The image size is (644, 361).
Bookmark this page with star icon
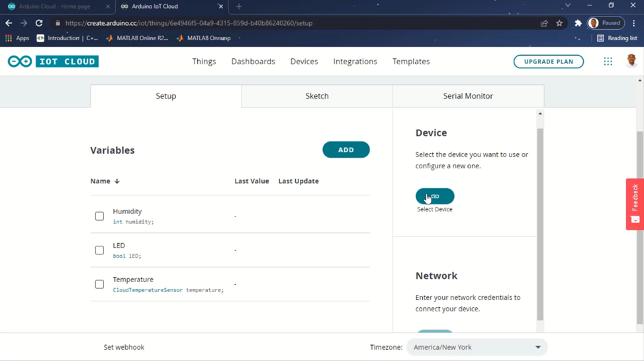pyautogui.click(x=559, y=23)
